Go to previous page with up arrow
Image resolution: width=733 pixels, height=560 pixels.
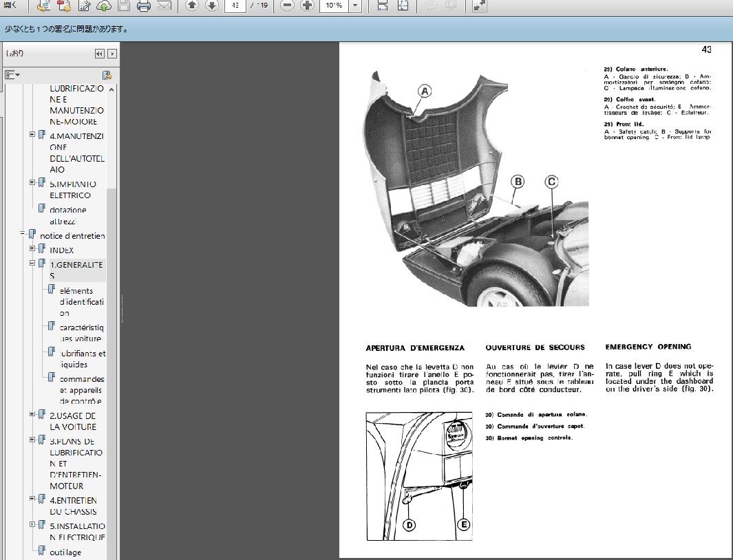tap(192, 6)
